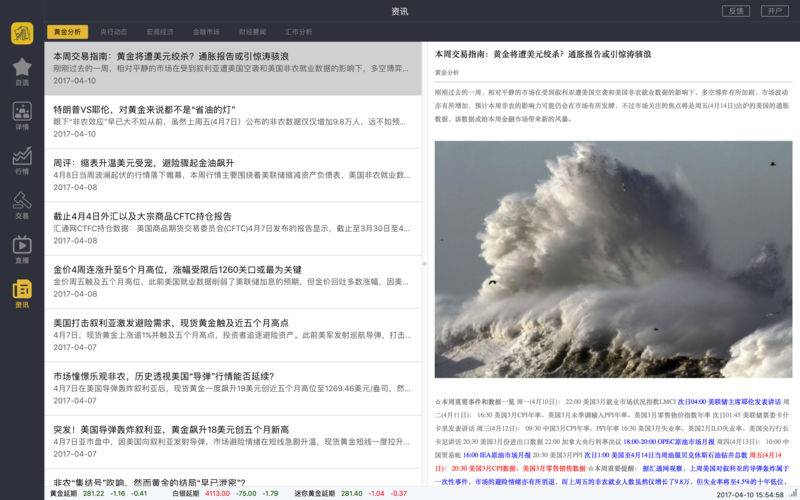800x500 pixels.
Task: Click the yellow app logo icon
Action: point(22,33)
